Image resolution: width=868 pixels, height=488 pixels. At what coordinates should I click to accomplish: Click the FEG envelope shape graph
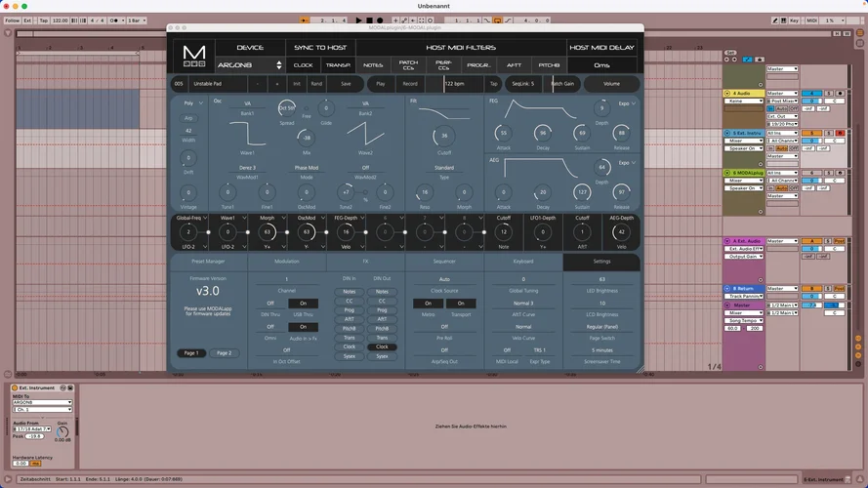pos(540,110)
